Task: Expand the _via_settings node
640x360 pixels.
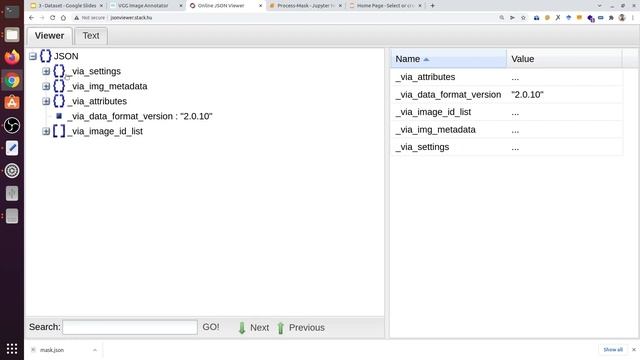Action: click(x=46, y=71)
